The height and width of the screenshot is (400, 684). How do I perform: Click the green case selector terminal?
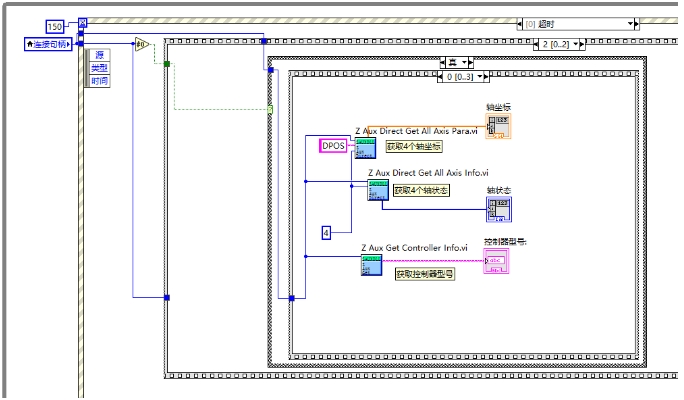[x=270, y=109]
